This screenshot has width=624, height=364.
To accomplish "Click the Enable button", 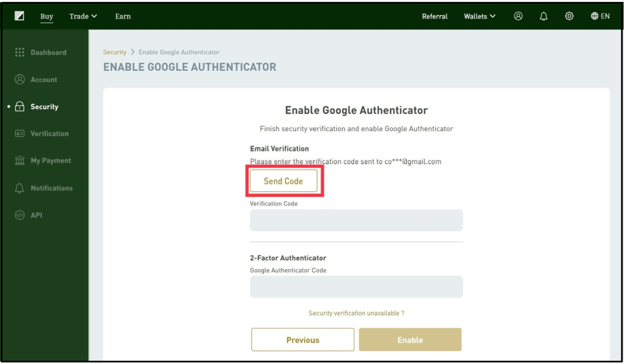I will click(x=410, y=340).
